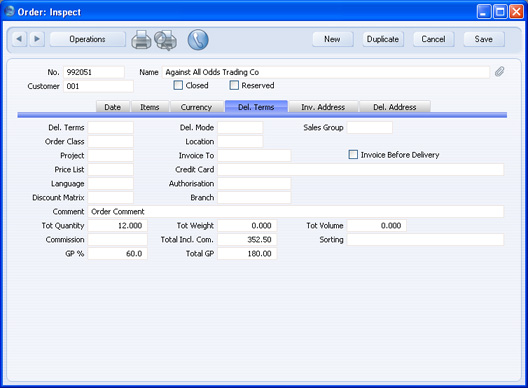Image resolution: width=528 pixels, height=388 pixels.
Task: Click the Authorisation field
Action: 254,184
